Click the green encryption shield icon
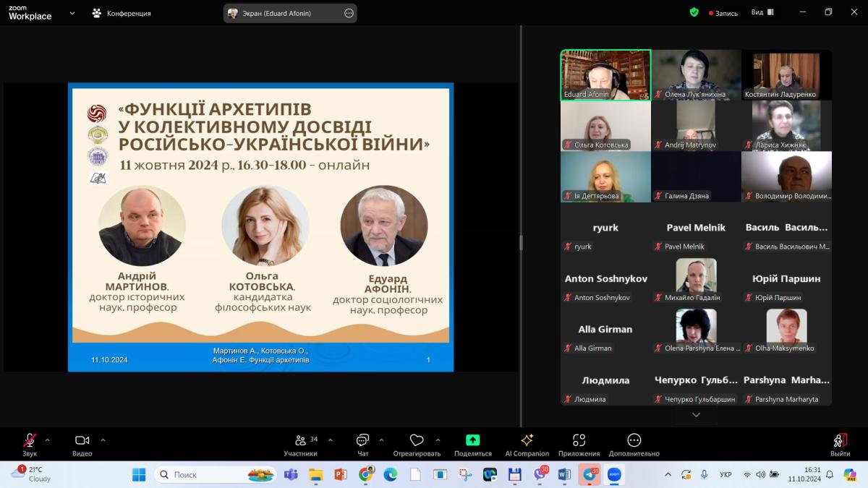Image resolution: width=868 pixels, height=488 pixels. [x=694, y=12]
